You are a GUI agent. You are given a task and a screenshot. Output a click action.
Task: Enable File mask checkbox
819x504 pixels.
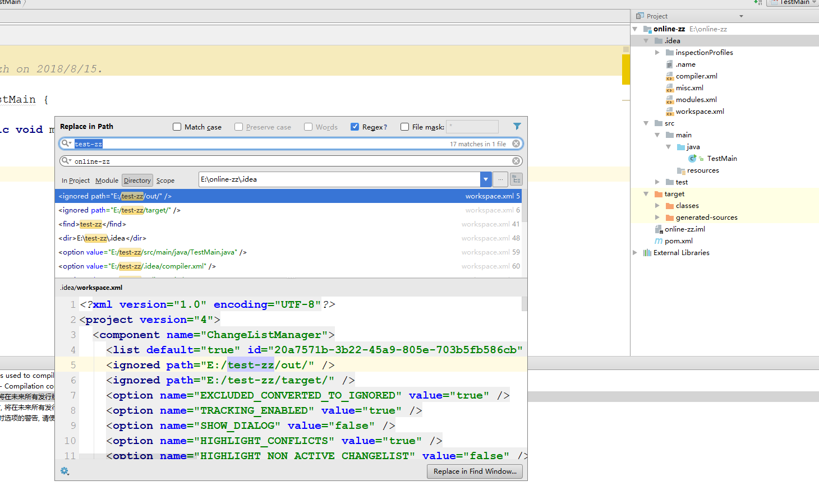pos(405,127)
